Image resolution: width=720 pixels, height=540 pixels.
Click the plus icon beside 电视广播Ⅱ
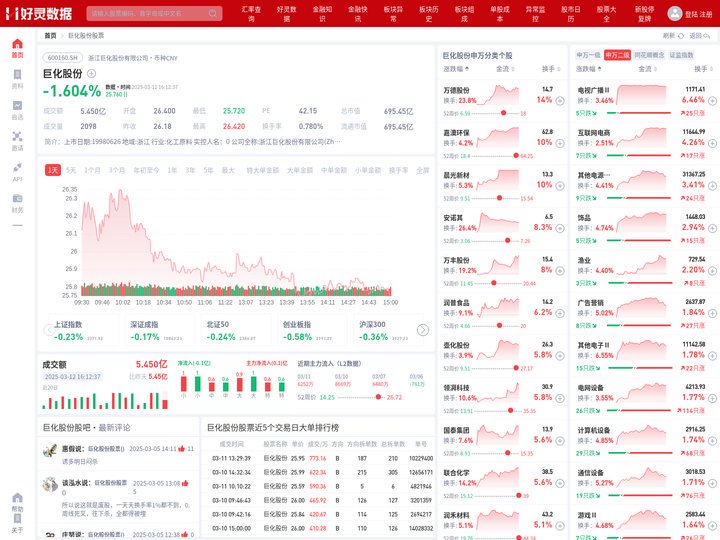pos(712,101)
